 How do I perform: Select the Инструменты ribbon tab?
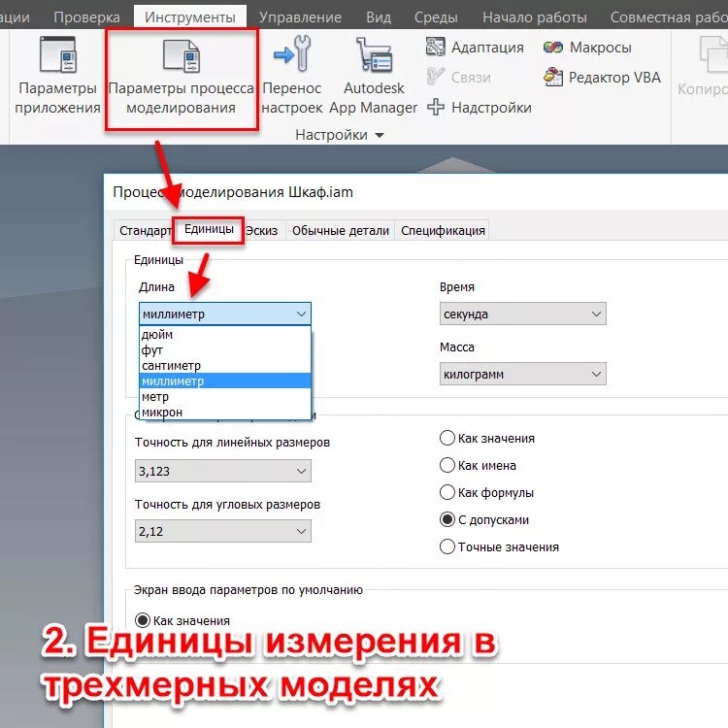coord(190,17)
